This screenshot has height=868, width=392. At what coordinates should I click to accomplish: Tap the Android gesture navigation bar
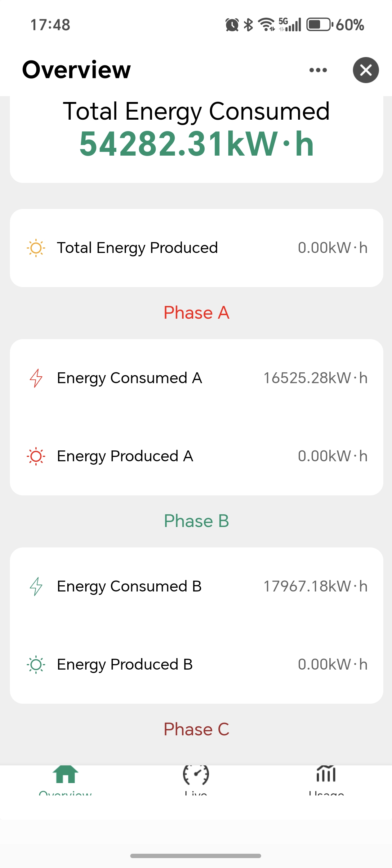196,856
